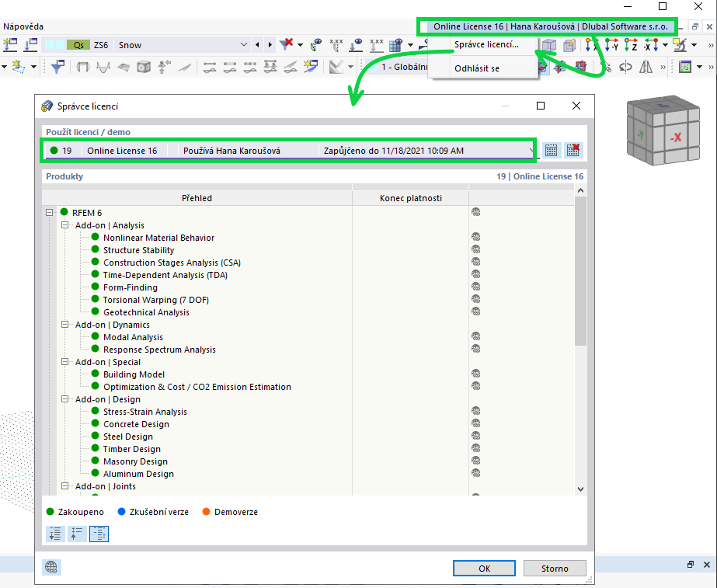The image size is (717, 588).
Task: Click the first cyan swatch beside Qs
Action: (48, 45)
